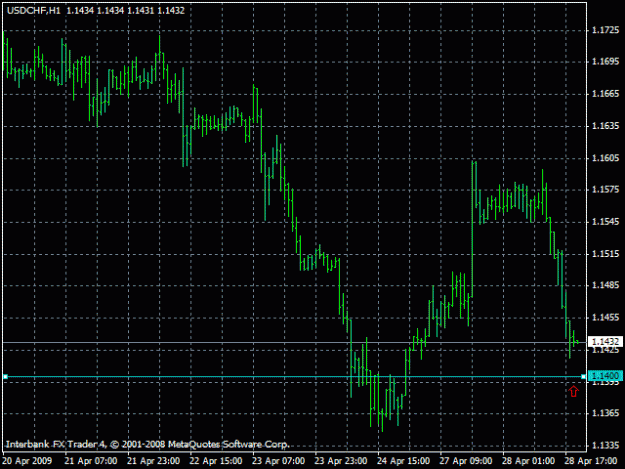This screenshot has width=625, height=469.
Task: Click the 1.1365 price scale label
Action: [x=606, y=413]
